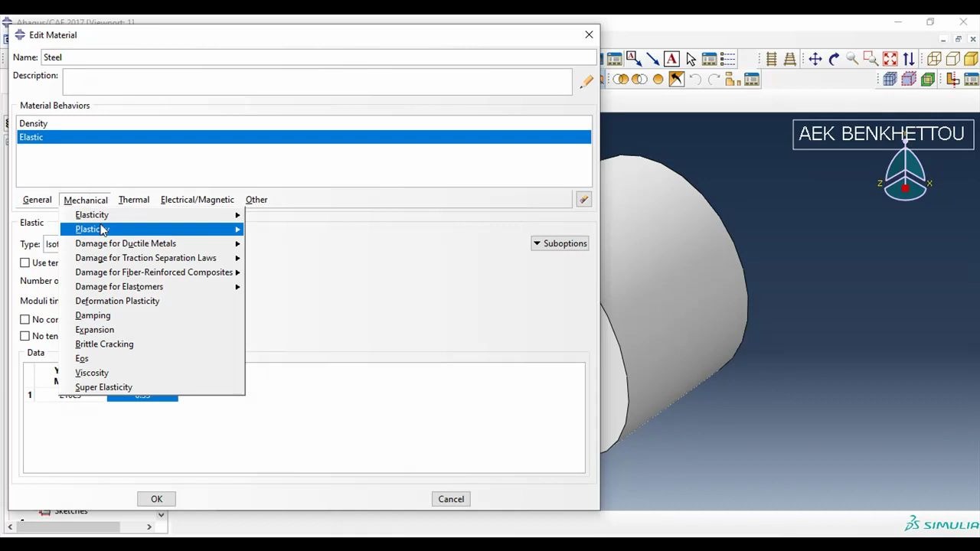Turn perspective on with second ladder icon

pos(789,59)
